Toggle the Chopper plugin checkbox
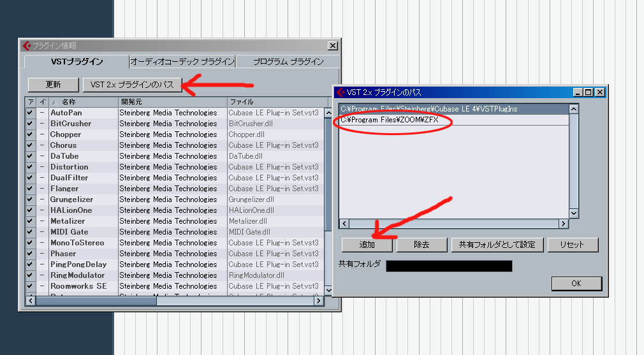This screenshot has height=355, width=644. pos(30,134)
